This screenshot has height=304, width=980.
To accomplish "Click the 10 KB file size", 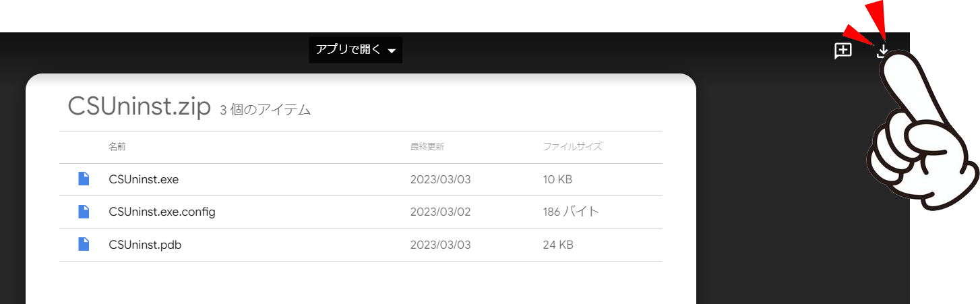I will point(557,179).
